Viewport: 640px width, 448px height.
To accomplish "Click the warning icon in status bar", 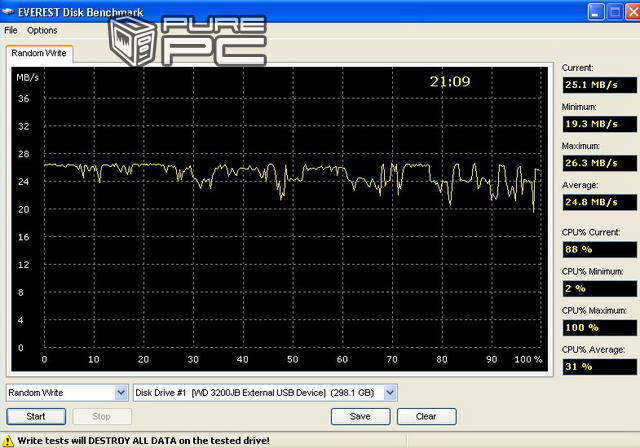I will coord(7,441).
